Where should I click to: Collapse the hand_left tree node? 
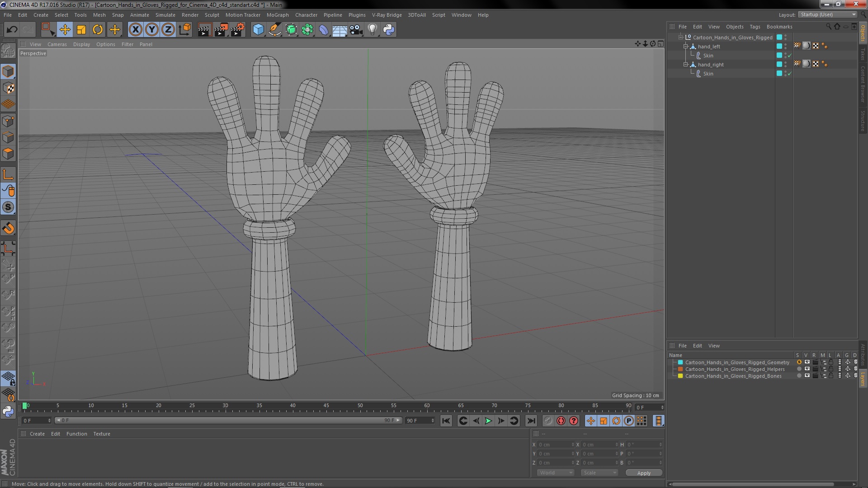tap(686, 47)
